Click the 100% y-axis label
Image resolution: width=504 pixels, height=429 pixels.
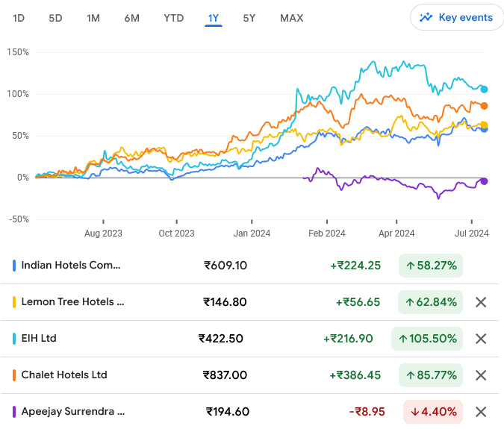coord(18,94)
